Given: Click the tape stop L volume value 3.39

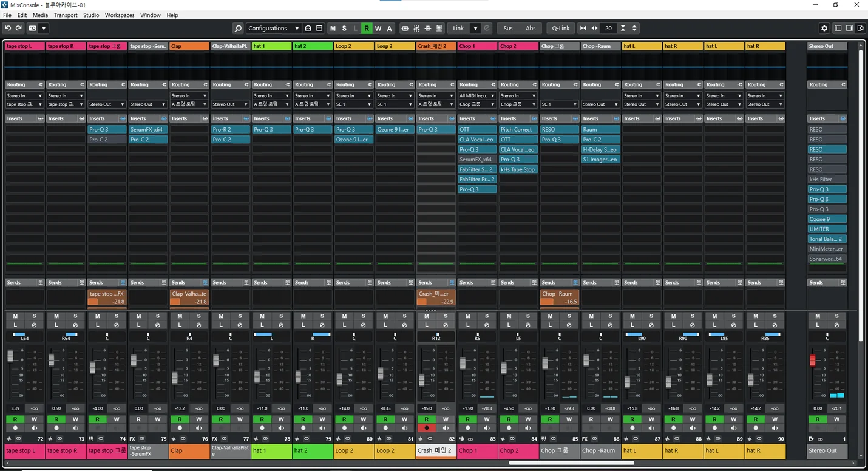Looking at the screenshot, I should (x=15, y=408).
